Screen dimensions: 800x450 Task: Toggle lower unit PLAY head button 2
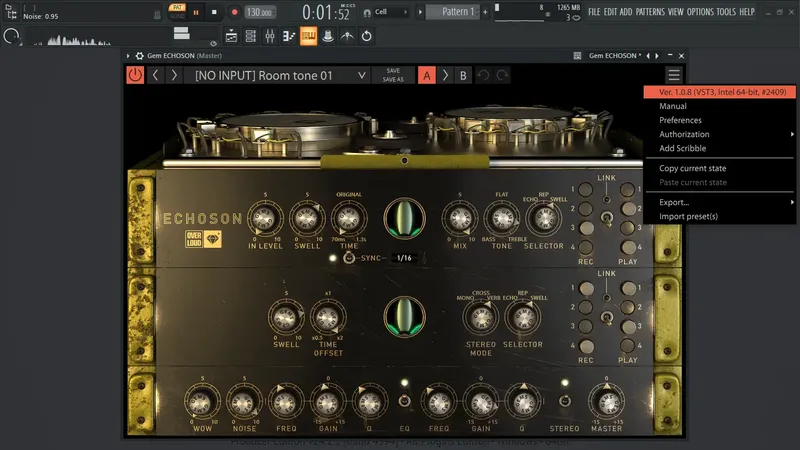(628, 307)
